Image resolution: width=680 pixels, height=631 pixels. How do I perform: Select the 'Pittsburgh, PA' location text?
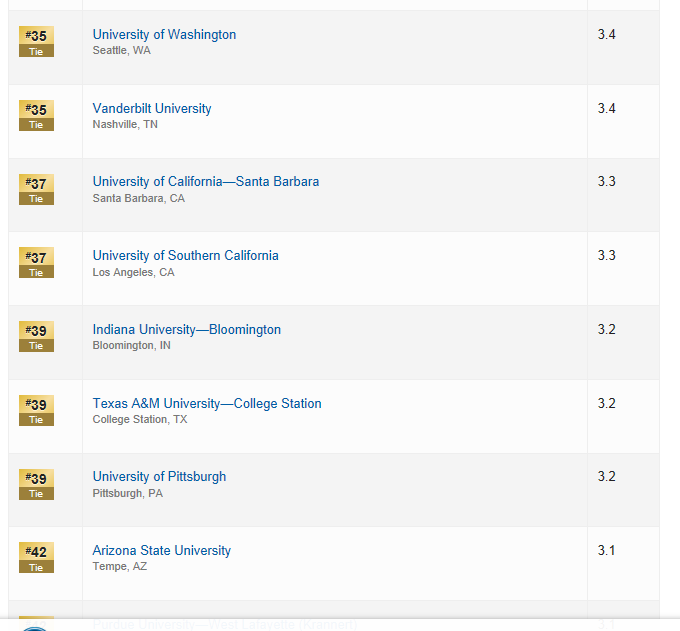[128, 494]
